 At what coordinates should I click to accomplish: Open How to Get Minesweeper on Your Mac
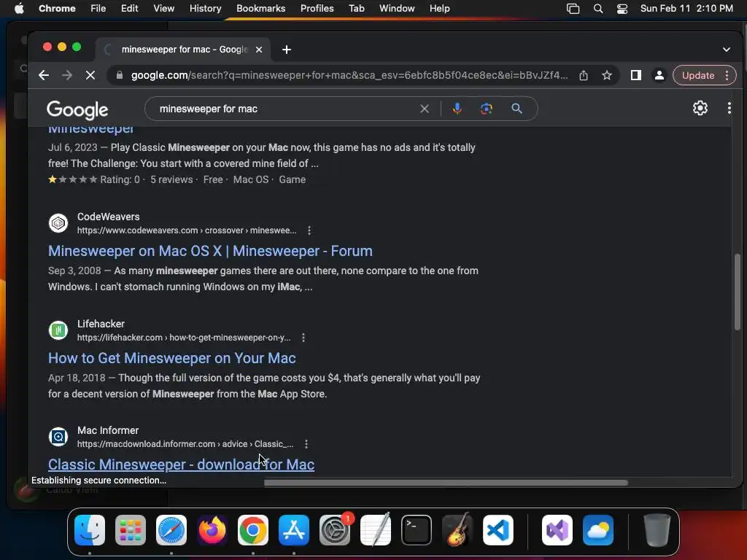[x=172, y=358]
